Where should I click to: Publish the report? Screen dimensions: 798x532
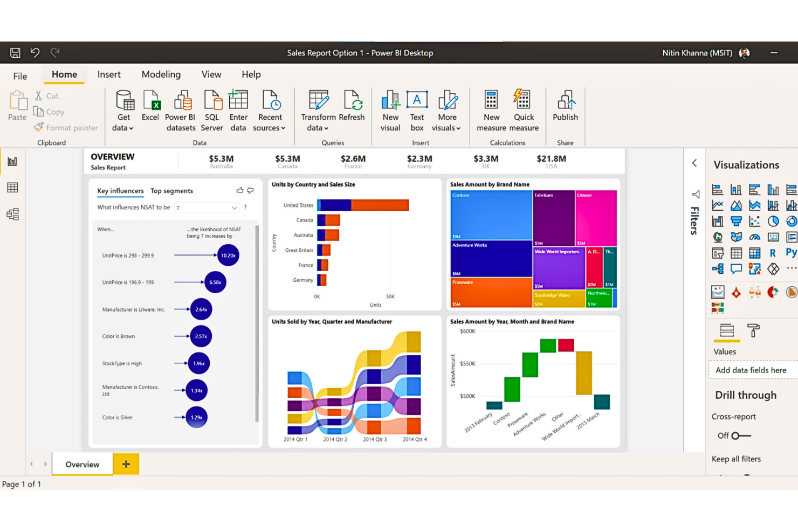point(565,106)
